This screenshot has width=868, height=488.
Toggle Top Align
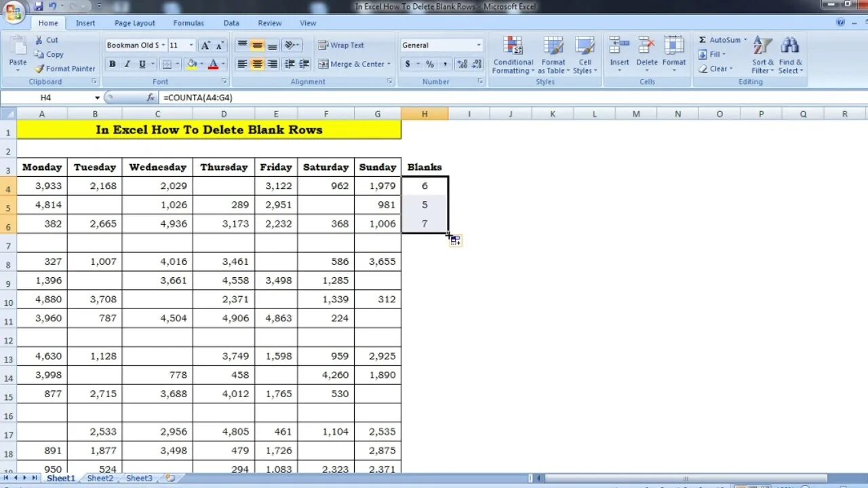click(x=242, y=45)
